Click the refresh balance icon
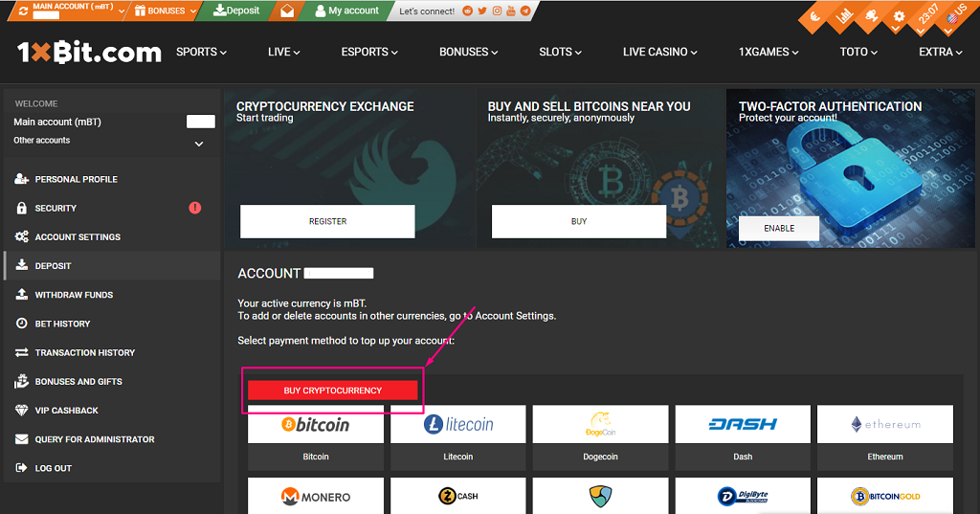Screen dimensions: 980x514 pyautogui.click(x=23, y=11)
